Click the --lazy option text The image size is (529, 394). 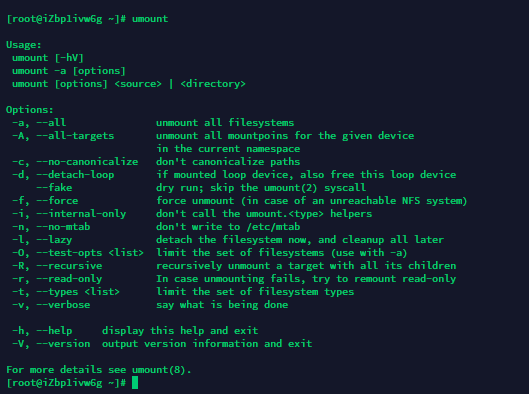pyautogui.click(x=54, y=240)
